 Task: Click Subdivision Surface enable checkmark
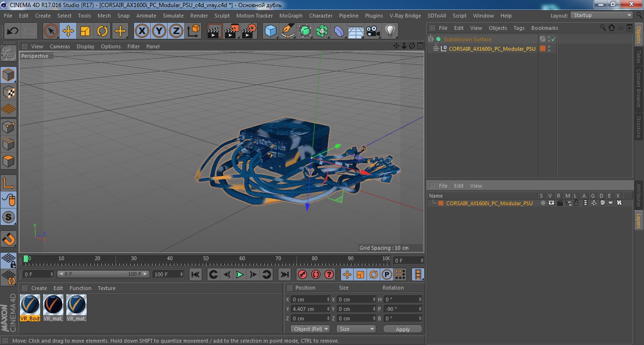coord(553,39)
